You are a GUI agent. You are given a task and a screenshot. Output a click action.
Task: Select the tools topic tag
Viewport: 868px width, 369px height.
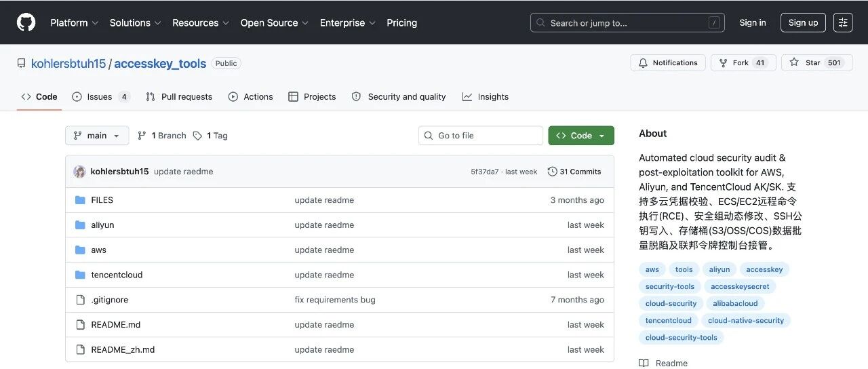point(684,269)
